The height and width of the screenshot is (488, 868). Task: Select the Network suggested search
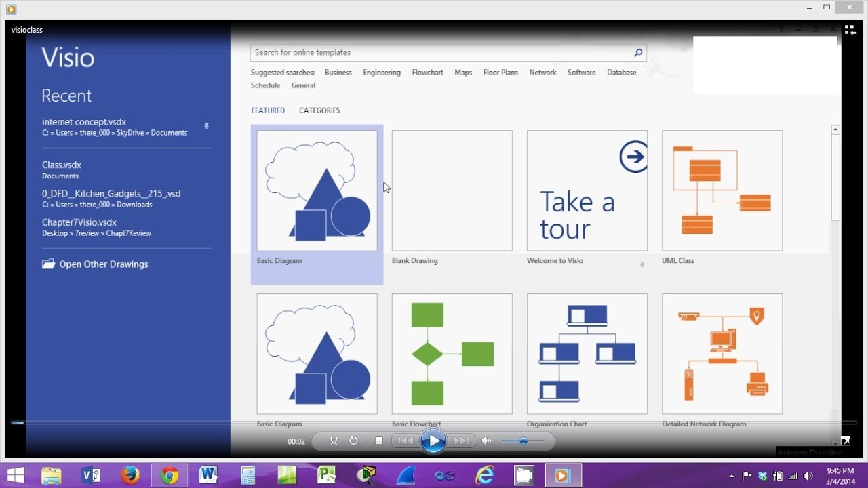coord(542,73)
